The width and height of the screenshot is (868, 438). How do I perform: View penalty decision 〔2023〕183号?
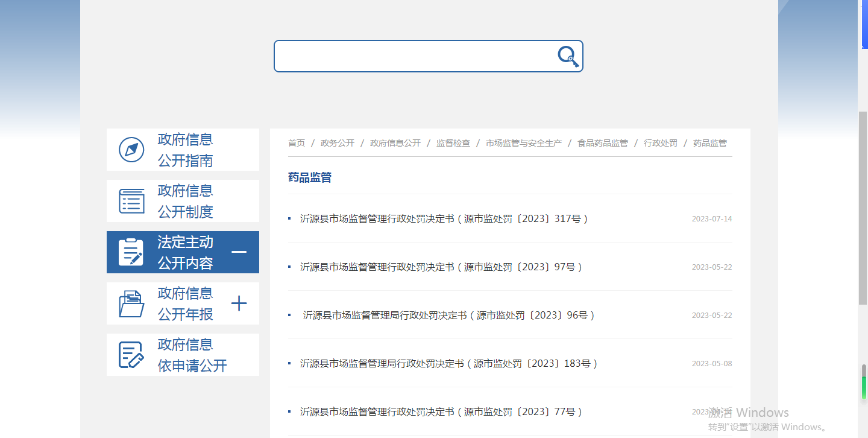[448, 364]
